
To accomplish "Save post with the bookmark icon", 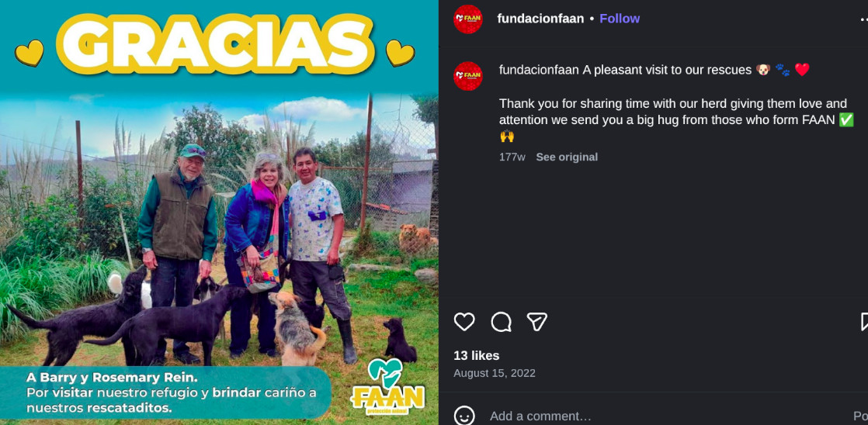I will 864,322.
